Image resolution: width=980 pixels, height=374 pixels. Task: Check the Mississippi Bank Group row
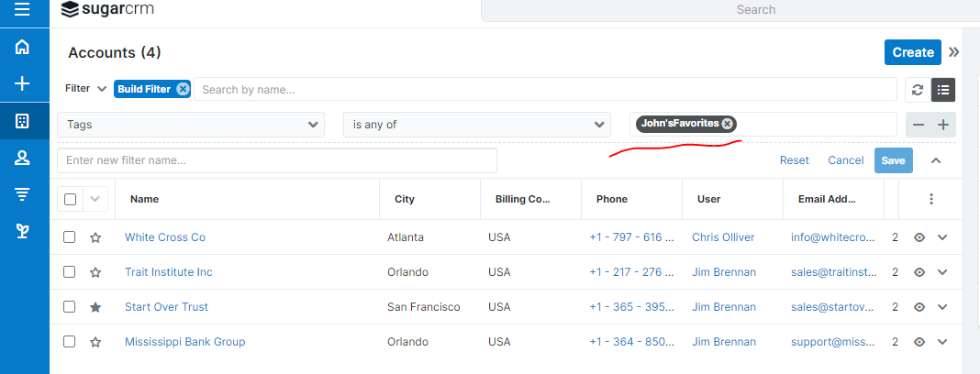[x=70, y=342]
